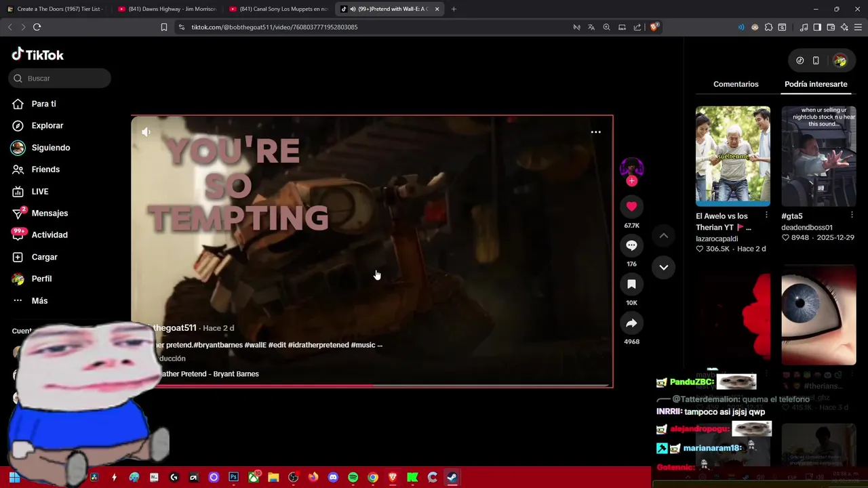Open the Siguiendo feed
Viewport: 868px width, 488px height.
pyautogui.click(x=50, y=148)
